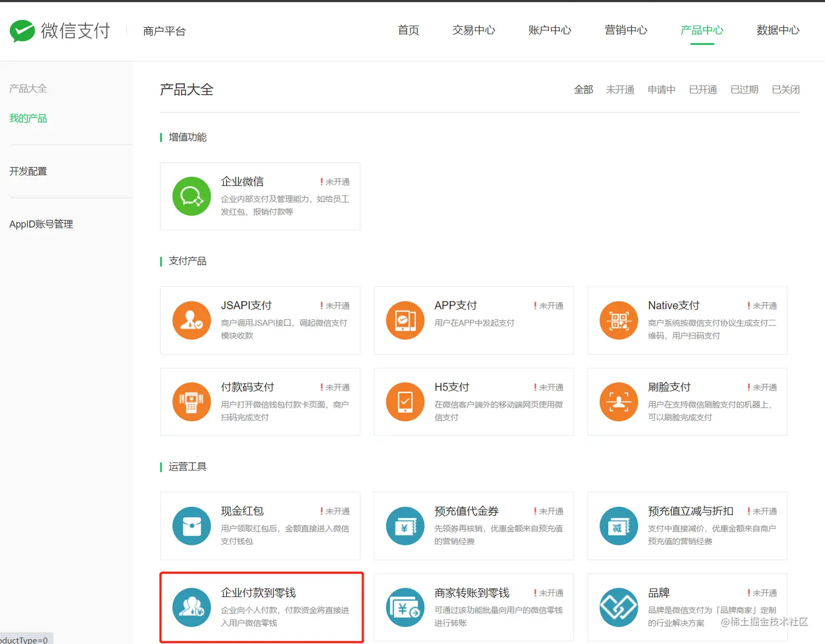Filter products by 未开通 status
Screen dimensions: 825x644
[x=620, y=90]
